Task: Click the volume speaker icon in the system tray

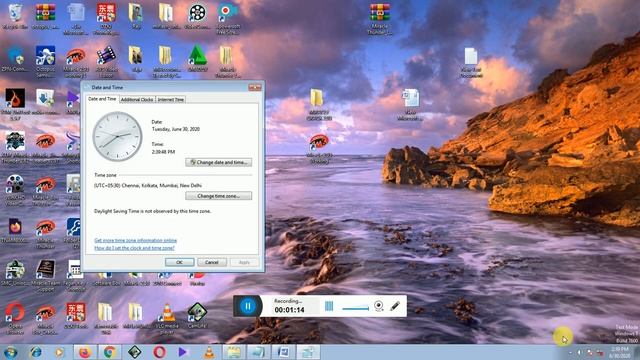Action: (579, 352)
